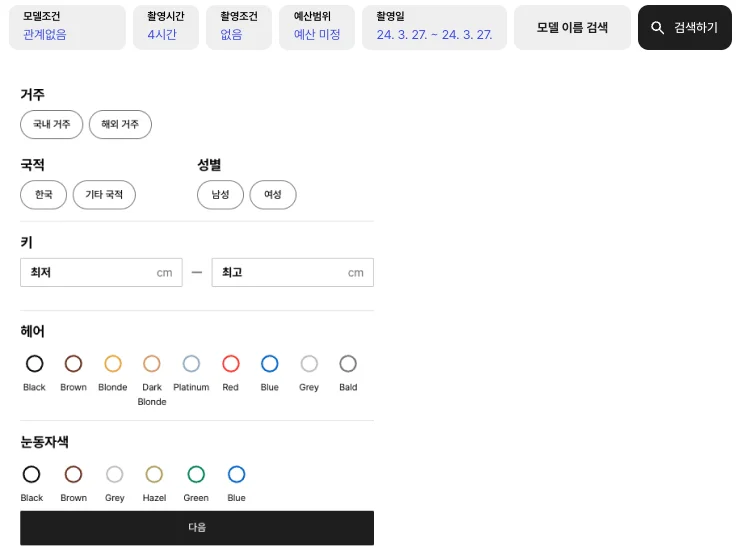Toggle the 한국 nationality chip
745x559 pixels.
pyautogui.click(x=43, y=195)
